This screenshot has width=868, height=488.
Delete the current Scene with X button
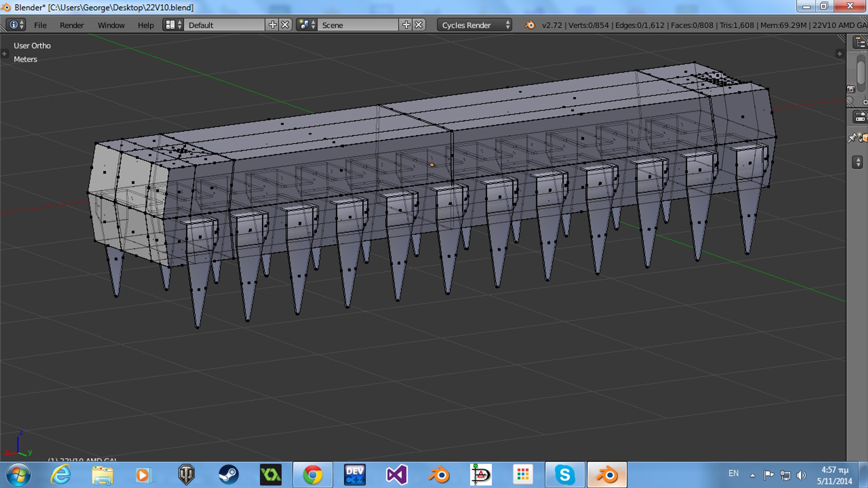click(419, 25)
